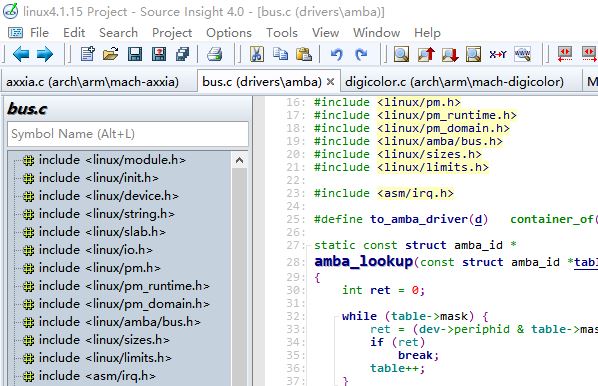This screenshot has width=598, height=386.
Task: Open the X to Y replace tool
Action: pos(498,55)
